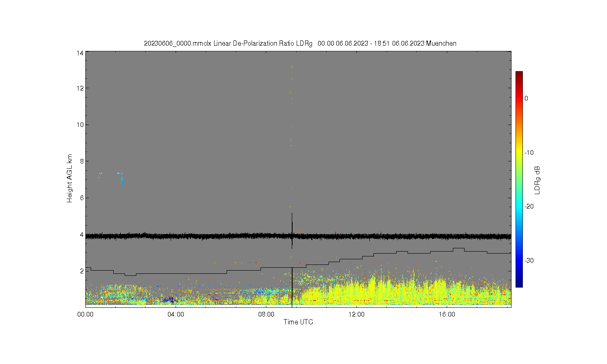607x364 pixels.
Task: Click the 8 height tick label
Action: [82, 161]
